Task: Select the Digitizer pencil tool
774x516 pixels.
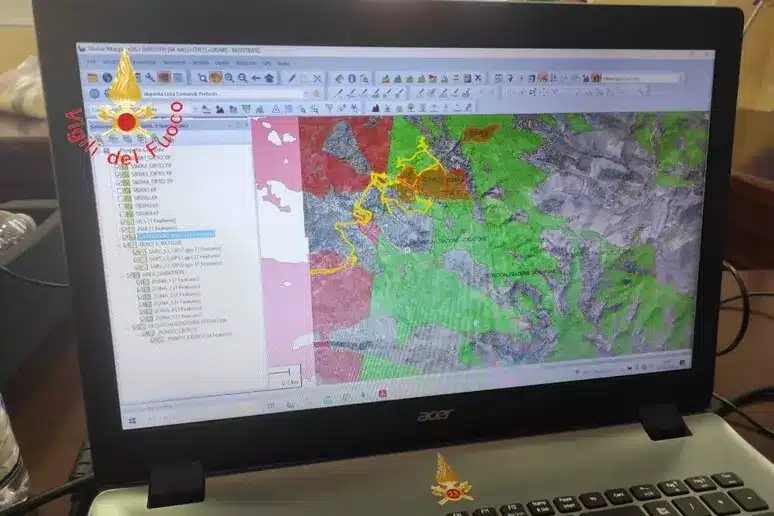Action: (292, 77)
